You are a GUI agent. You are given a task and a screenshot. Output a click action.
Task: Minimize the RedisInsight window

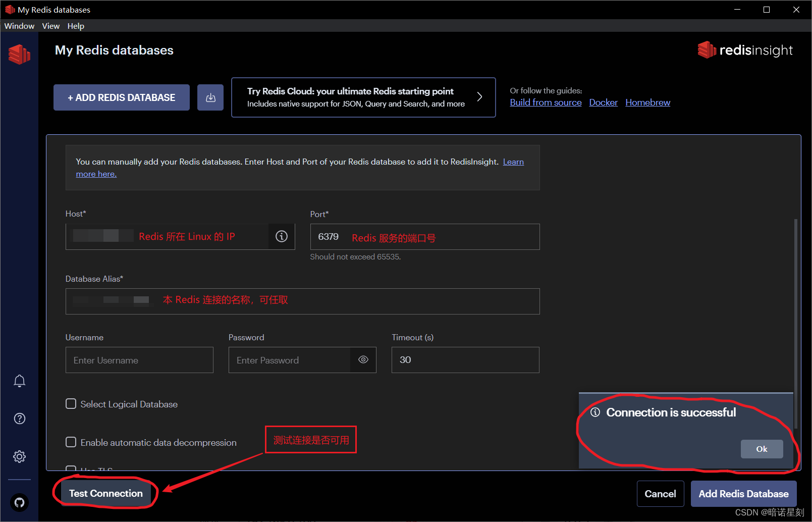[737, 10]
